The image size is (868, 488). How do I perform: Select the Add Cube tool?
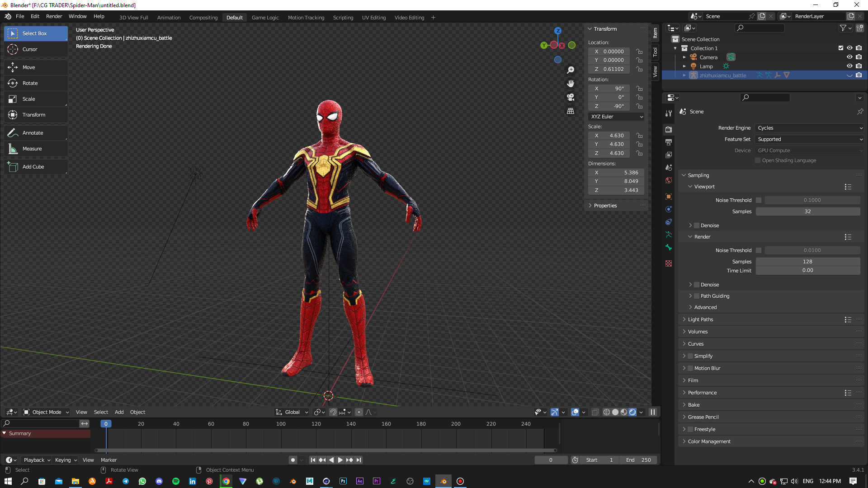(36, 167)
